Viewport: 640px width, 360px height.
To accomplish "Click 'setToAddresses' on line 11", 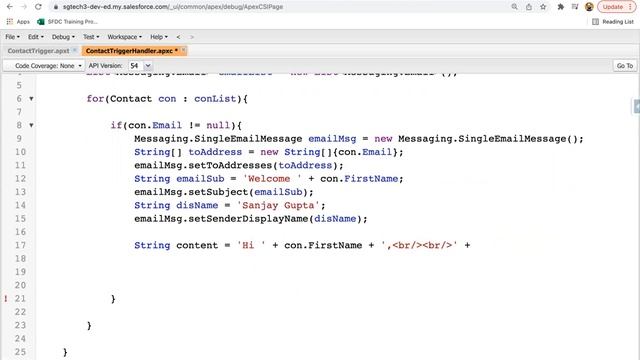I will pos(230,165).
